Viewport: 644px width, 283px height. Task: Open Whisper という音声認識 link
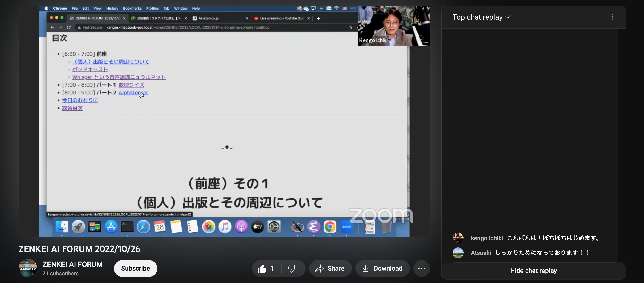119,77
